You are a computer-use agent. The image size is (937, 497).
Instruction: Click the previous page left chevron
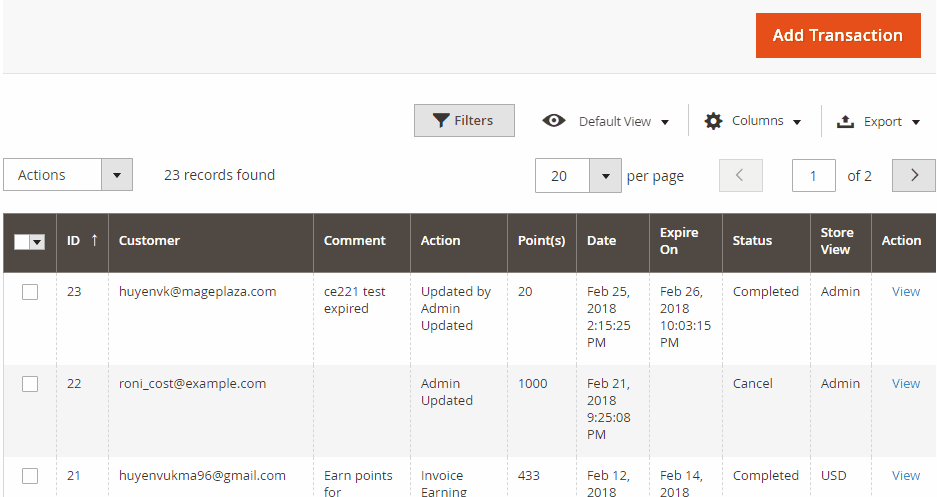point(740,175)
